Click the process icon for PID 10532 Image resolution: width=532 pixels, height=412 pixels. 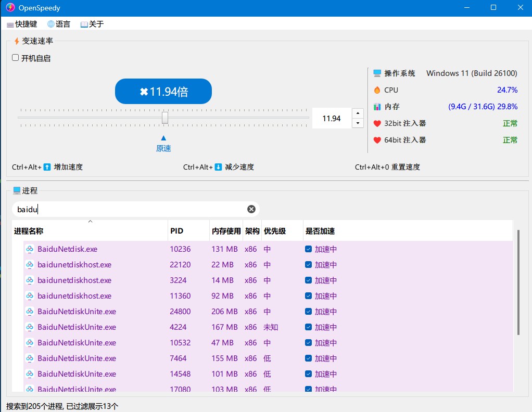[30, 343]
